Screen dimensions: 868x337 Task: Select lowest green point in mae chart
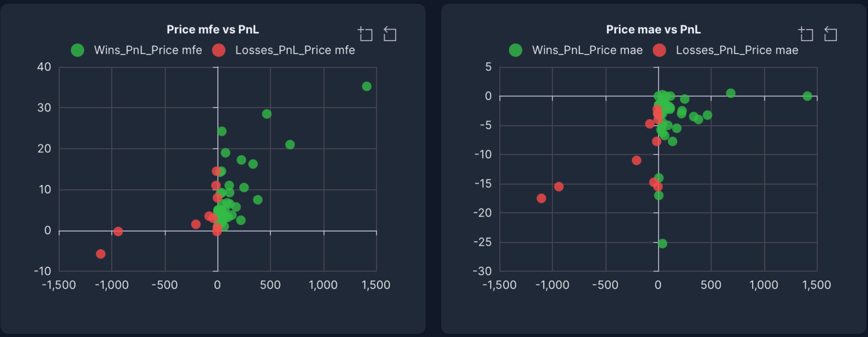coord(663,244)
